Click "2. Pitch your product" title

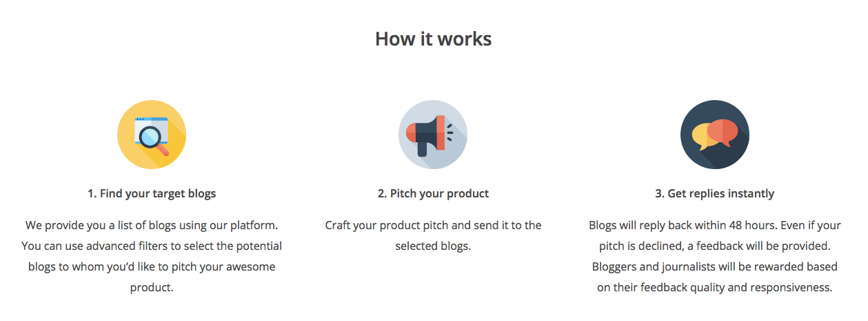click(x=433, y=193)
